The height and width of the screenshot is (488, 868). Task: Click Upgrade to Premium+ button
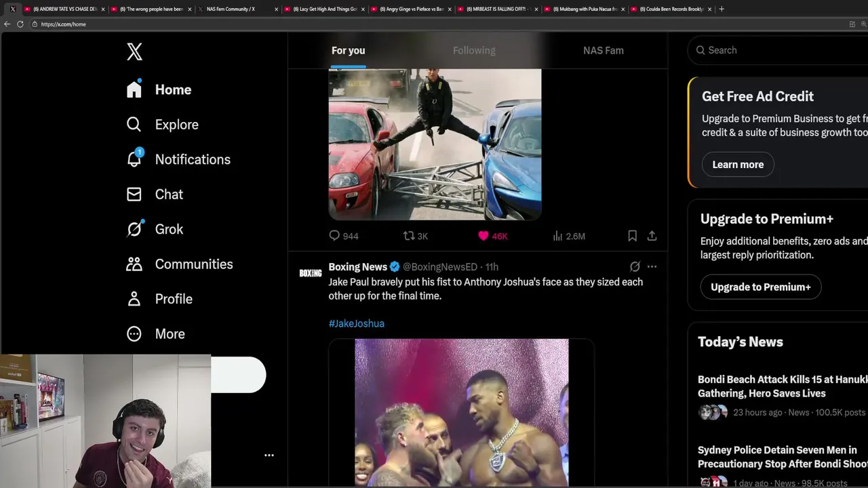pyautogui.click(x=761, y=287)
